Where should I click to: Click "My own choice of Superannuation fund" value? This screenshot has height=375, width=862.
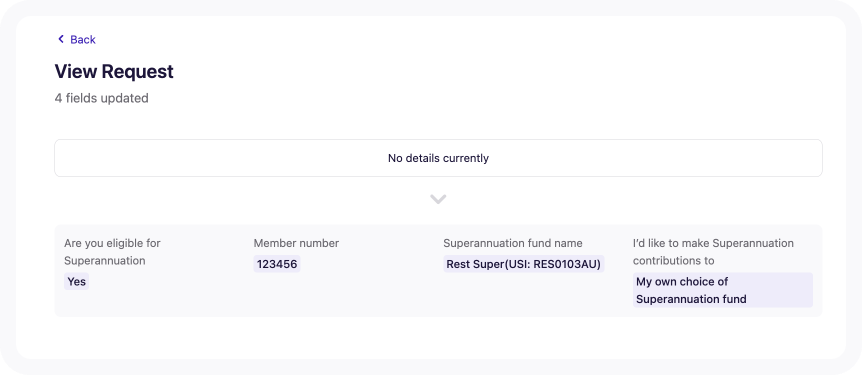722,290
